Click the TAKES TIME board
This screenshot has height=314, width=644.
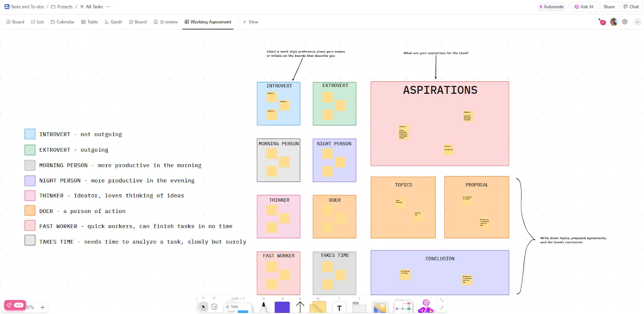[334, 273]
